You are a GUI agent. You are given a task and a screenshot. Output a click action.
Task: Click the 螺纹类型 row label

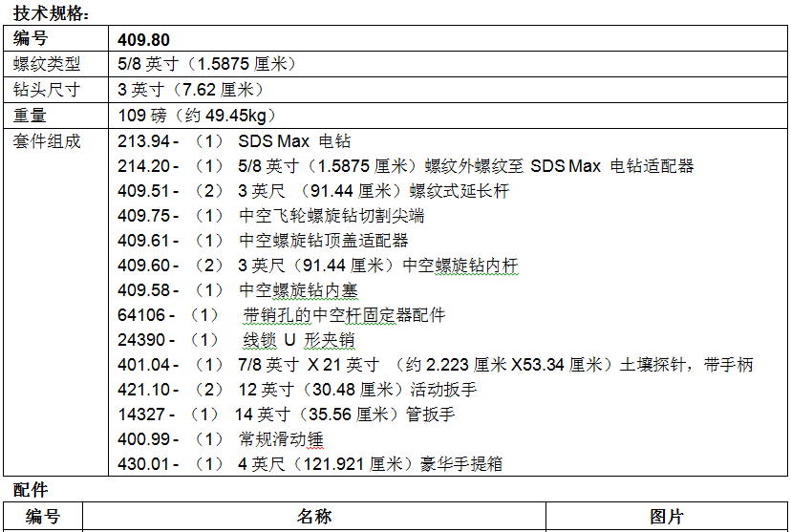click(x=47, y=64)
